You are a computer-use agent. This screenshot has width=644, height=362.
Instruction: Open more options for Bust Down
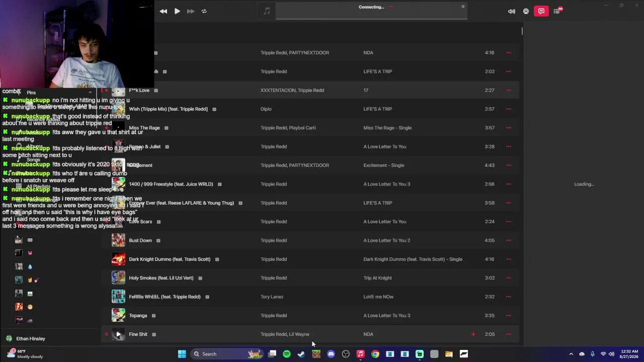point(509,240)
